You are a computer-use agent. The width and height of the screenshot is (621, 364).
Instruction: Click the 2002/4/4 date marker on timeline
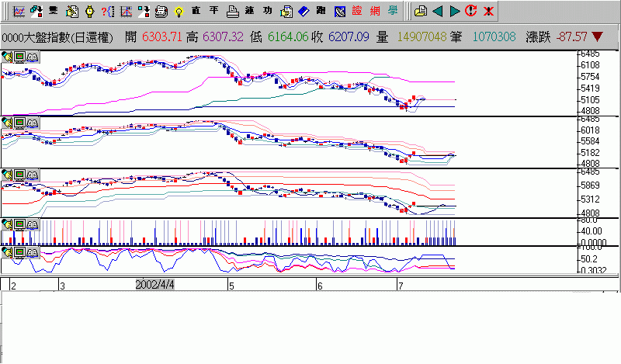tap(155, 285)
